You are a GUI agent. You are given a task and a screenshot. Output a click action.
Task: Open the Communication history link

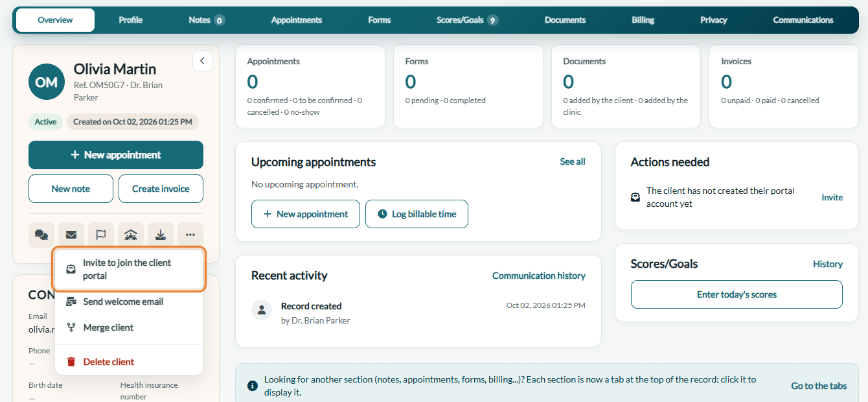pos(539,276)
